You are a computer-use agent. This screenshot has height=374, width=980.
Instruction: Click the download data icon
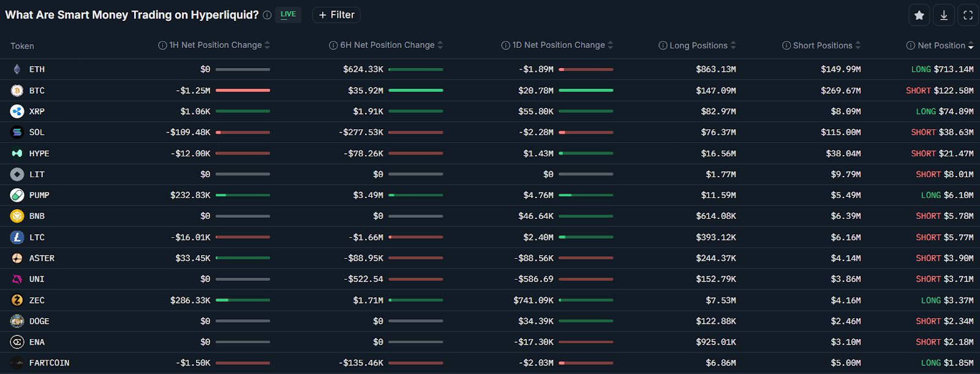pyautogui.click(x=944, y=15)
